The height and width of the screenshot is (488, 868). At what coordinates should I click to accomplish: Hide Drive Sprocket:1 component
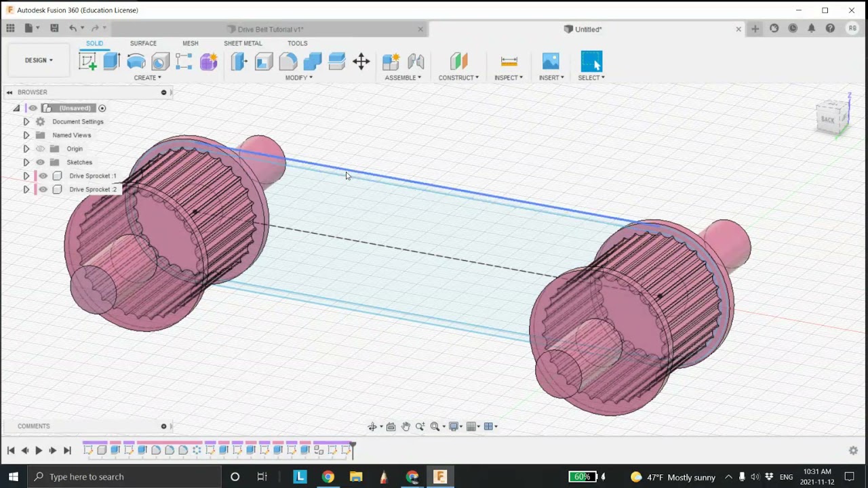point(43,176)
